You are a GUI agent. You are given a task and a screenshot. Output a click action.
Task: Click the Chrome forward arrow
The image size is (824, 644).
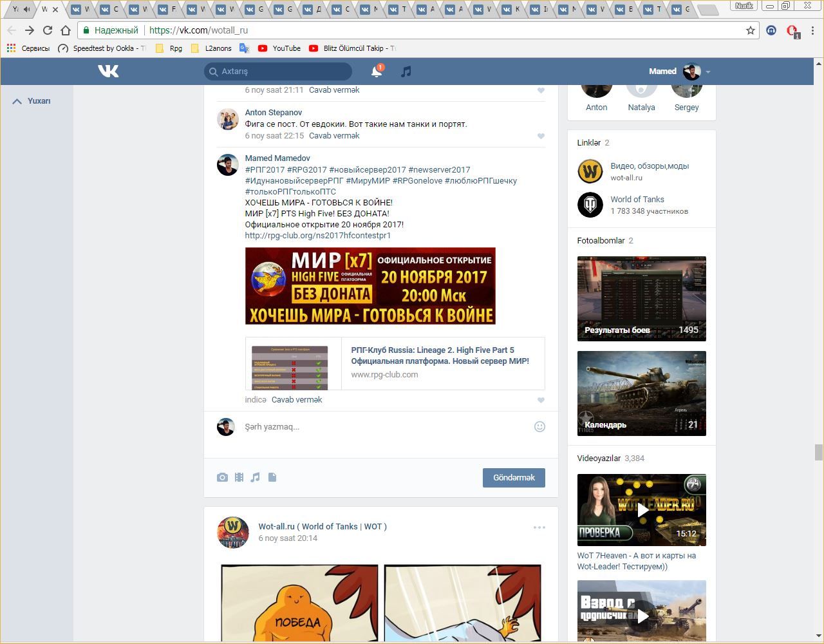pos(30,30)
